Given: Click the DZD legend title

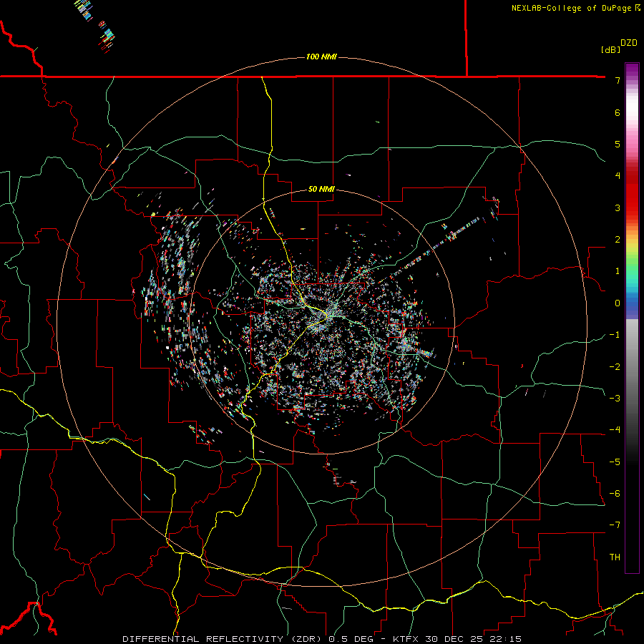Looking at the screenshot, I should tap(629, 43).
